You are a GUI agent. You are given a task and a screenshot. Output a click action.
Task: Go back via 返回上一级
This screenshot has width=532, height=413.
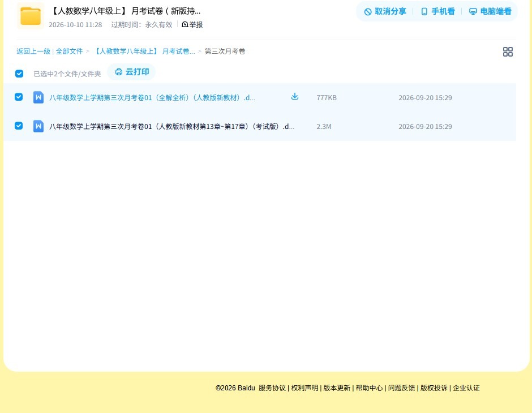coord(33,51)
